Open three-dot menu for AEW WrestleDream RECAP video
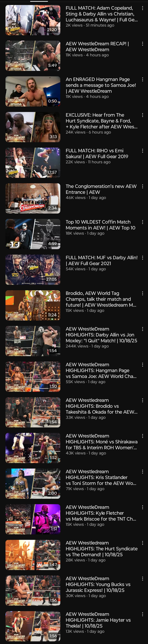148x644 pixels. pyautogui.click(x=143, y=44)
